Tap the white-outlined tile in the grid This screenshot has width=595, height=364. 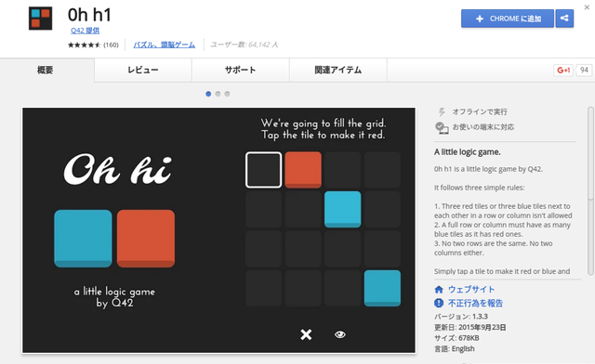[263, 170]
